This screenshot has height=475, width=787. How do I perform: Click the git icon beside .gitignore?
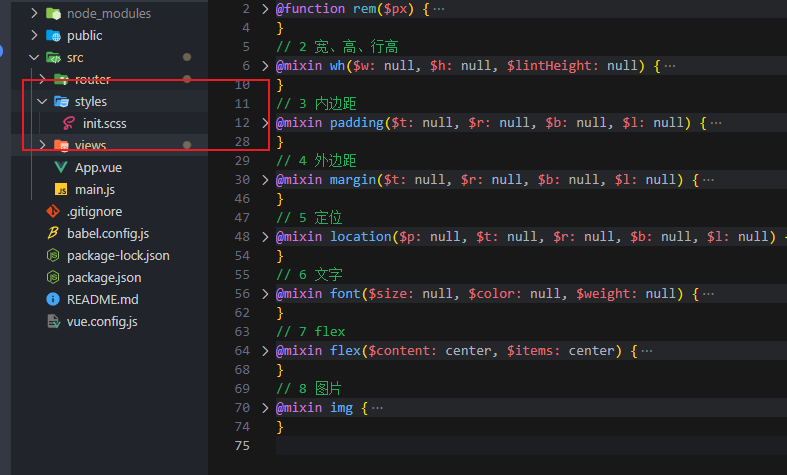53,211
